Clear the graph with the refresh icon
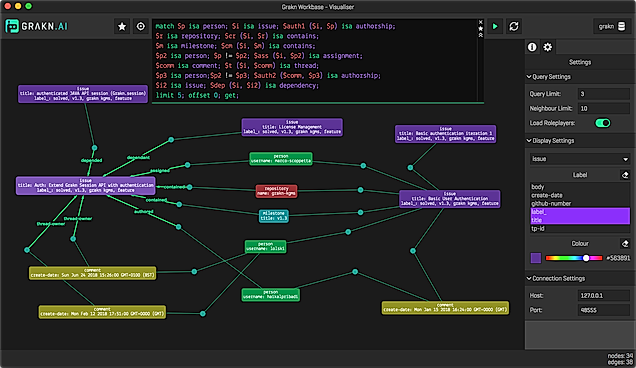 click(514, 26)
